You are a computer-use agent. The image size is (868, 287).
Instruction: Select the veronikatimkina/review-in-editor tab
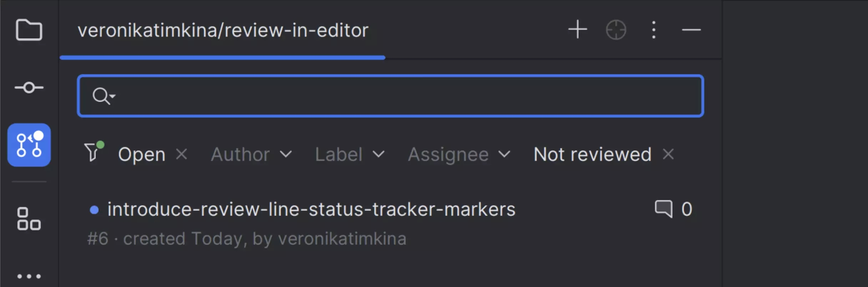223,30
